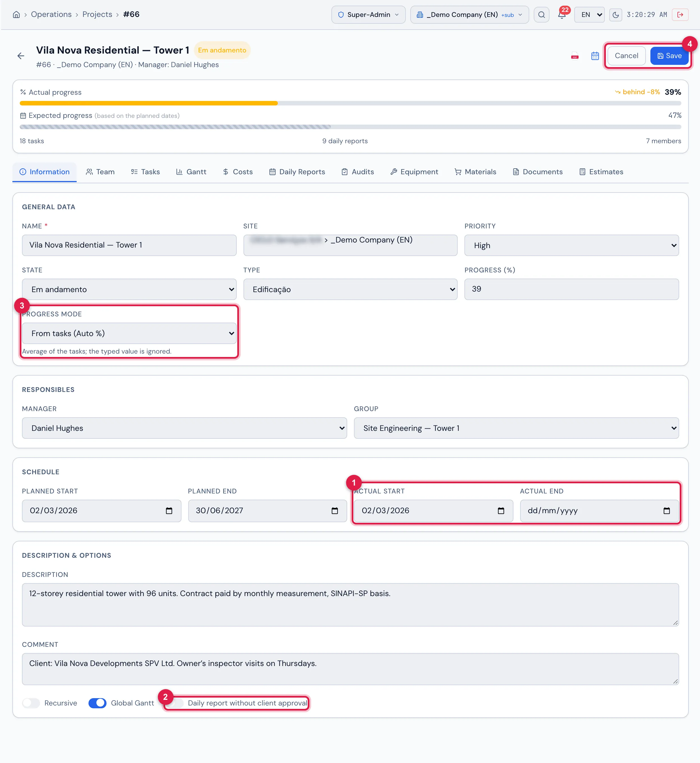Viewport: 700px width, 763px height.
Task: Go to Operations breadcrumb link
Action: pyautogui.click(x=51, y=14)
